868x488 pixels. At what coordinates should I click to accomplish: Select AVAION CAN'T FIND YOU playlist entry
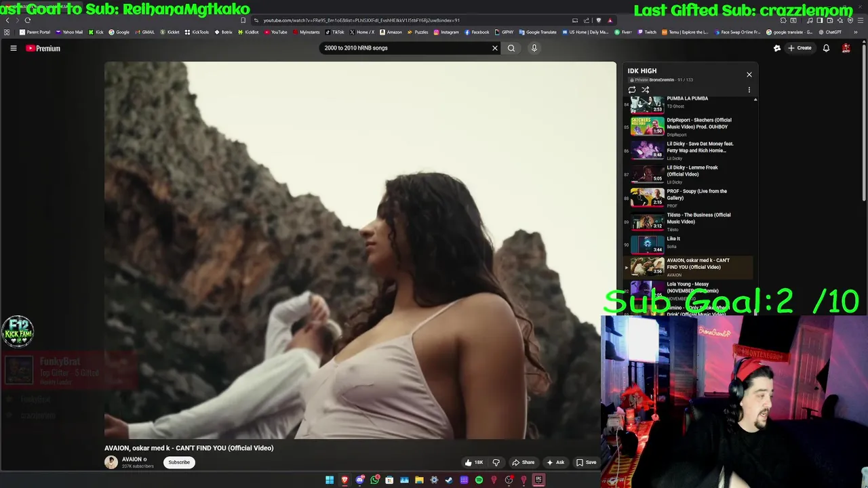point(688,267)
